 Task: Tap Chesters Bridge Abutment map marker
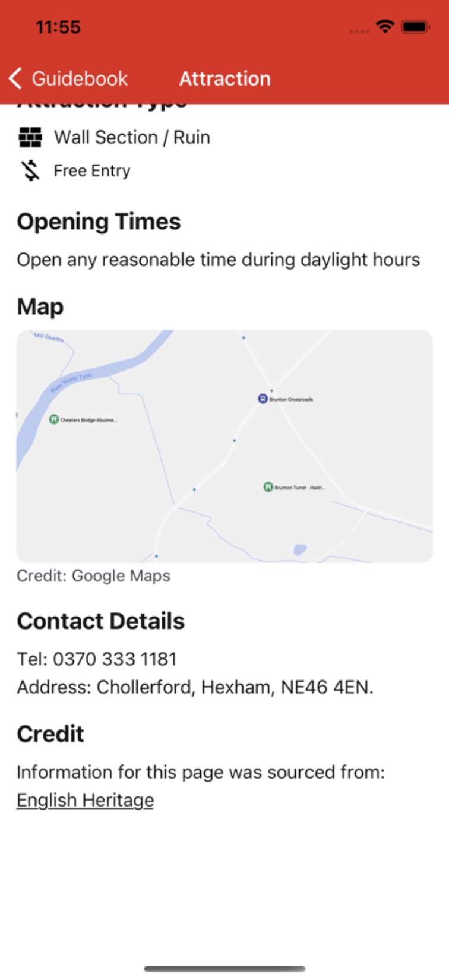coord(54,420)
